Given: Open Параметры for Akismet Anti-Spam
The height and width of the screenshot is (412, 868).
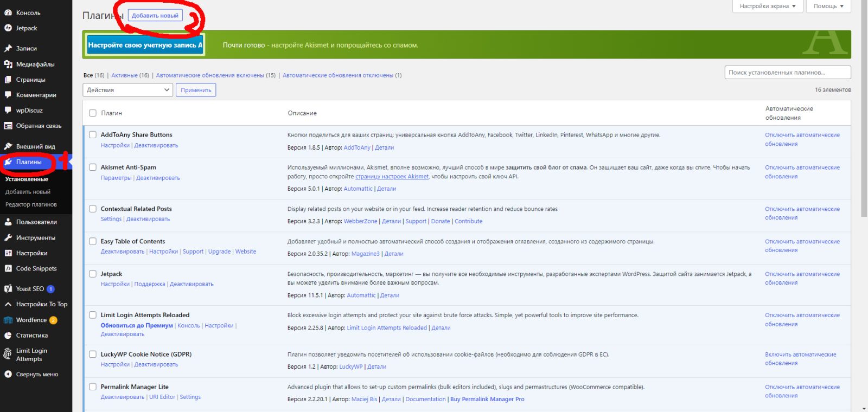Looking at the screenshot, I should [116, 178].
